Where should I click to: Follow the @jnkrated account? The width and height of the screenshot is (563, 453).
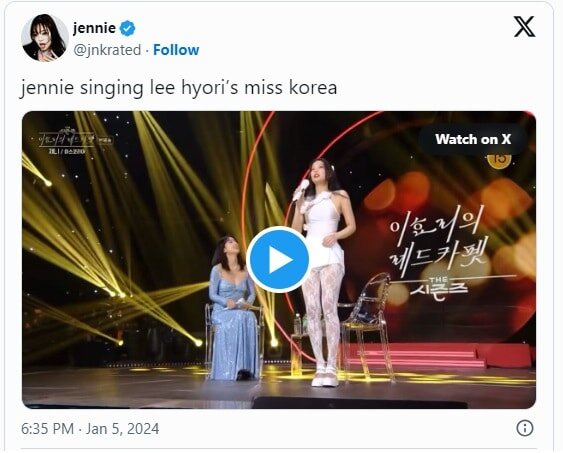(176, 50)
